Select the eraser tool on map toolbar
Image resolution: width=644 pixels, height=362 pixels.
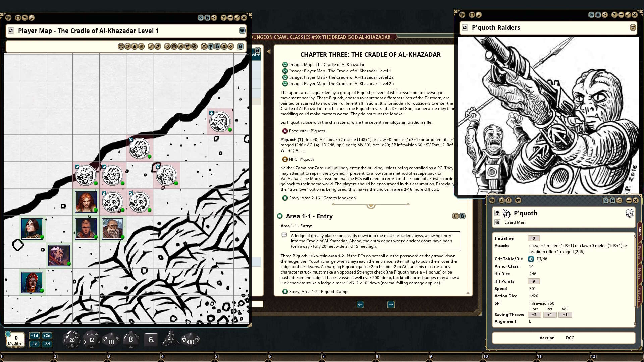point(158,46)
